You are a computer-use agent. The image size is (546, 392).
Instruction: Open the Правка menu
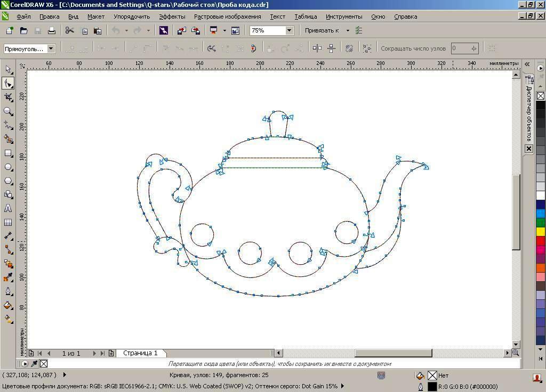click(49, 17)
